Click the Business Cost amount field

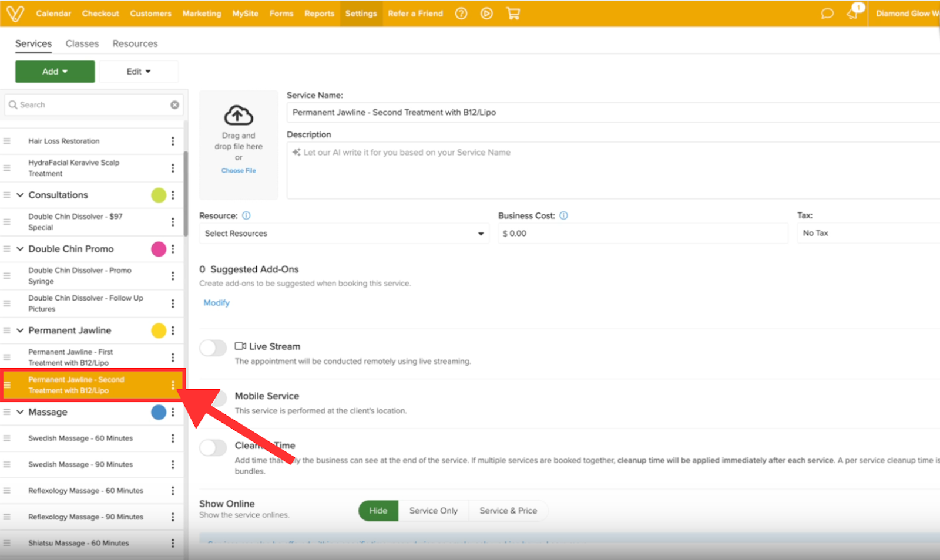pyautogui.click(x=643, y=233)
